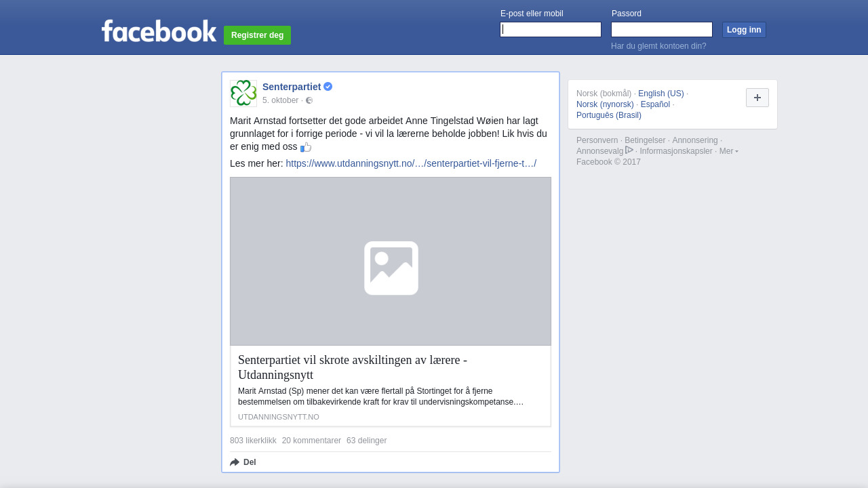
Task: Click the Facebook logo in the header
Action: 159,30
